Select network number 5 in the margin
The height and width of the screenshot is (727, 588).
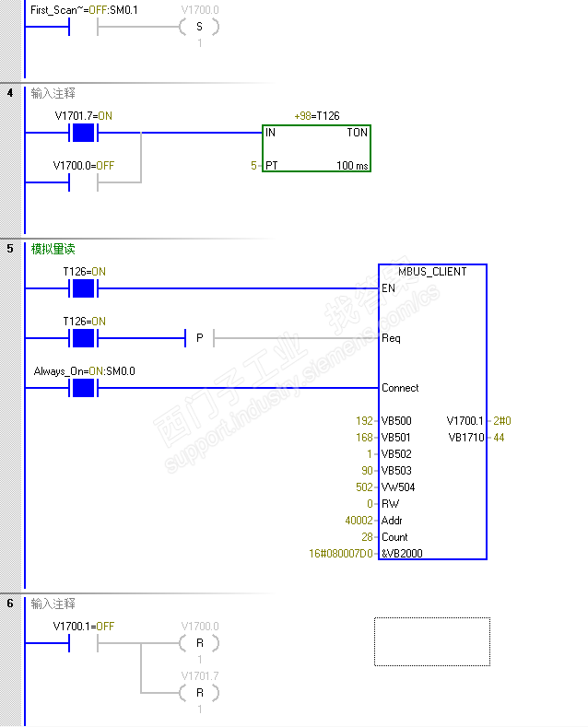[x=10, y=249]
